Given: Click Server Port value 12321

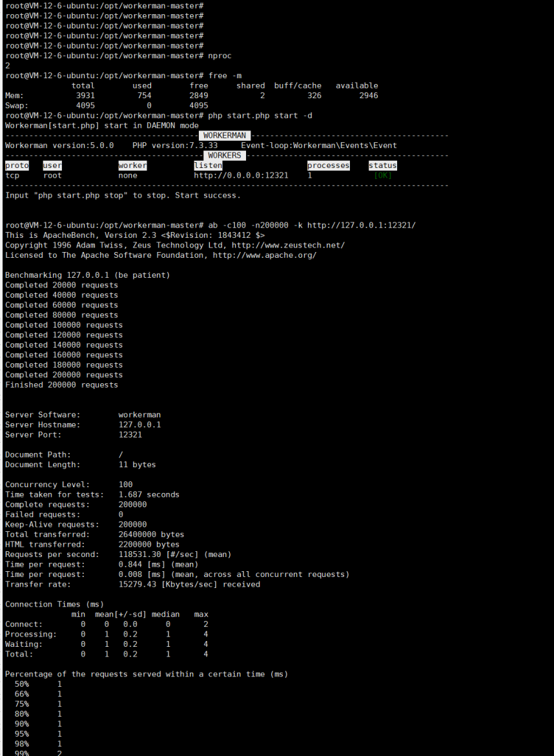Looking at the screenshot, I should point(130,434).
